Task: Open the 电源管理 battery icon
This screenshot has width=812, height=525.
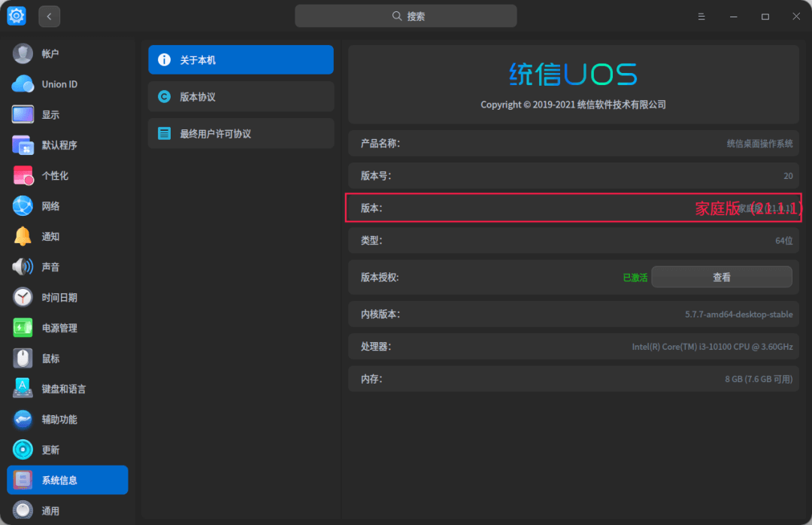Action: click(x=23, y=327)
